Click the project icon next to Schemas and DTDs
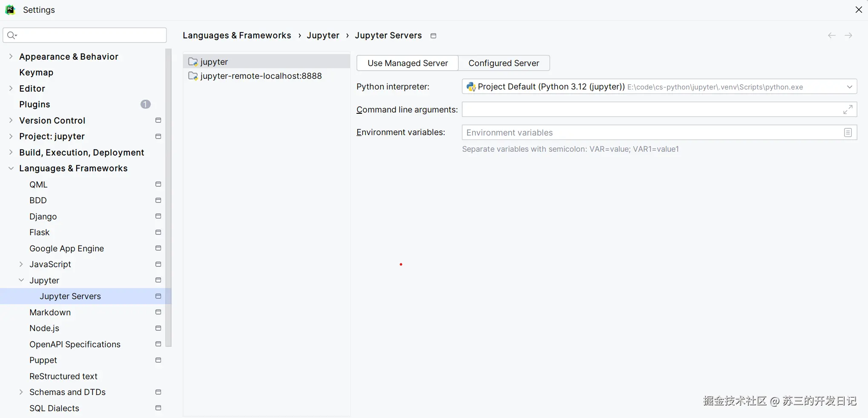Screen dimensions: 868x418 (158, 392)
